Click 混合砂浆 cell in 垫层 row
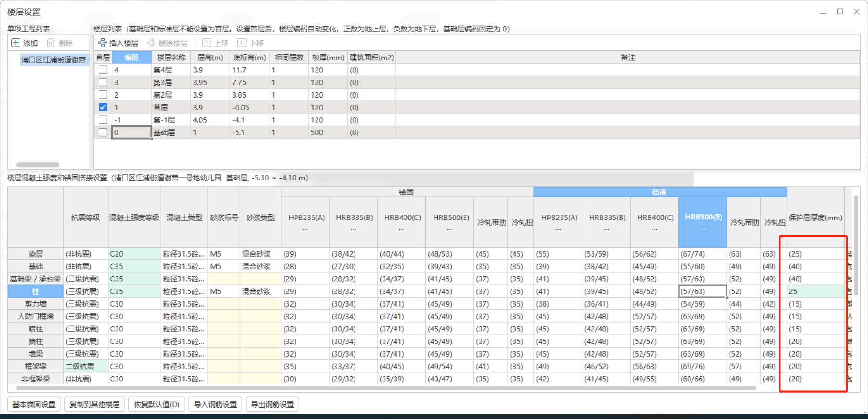The image size is (868, 419). tap(261, 254)
